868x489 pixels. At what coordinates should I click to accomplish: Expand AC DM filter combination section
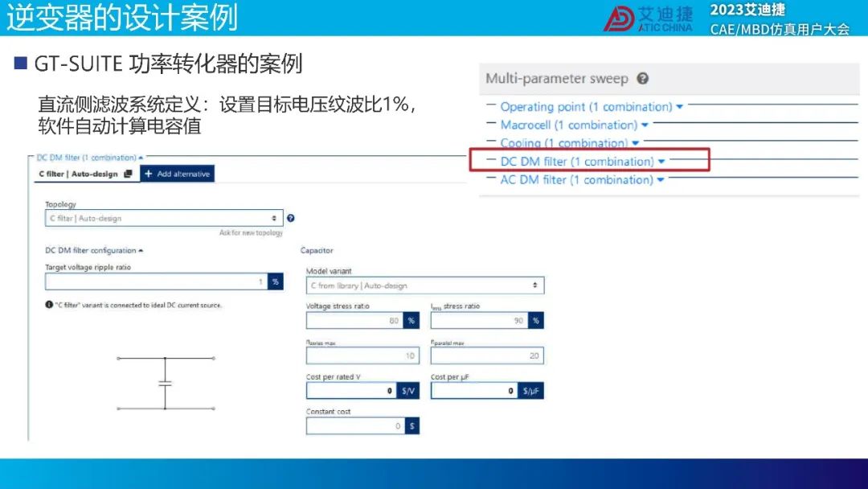pos(582,179)
